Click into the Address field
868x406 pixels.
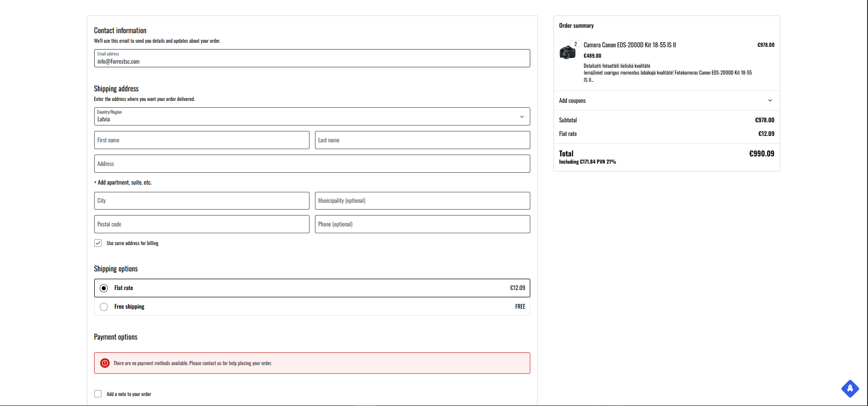pos(312,164)
